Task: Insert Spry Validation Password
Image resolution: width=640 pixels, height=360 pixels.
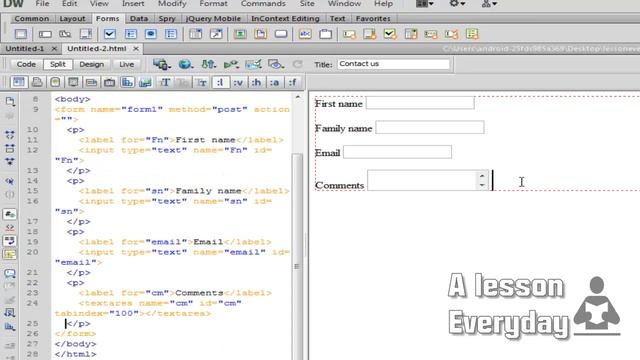Action: pos(431,34)
